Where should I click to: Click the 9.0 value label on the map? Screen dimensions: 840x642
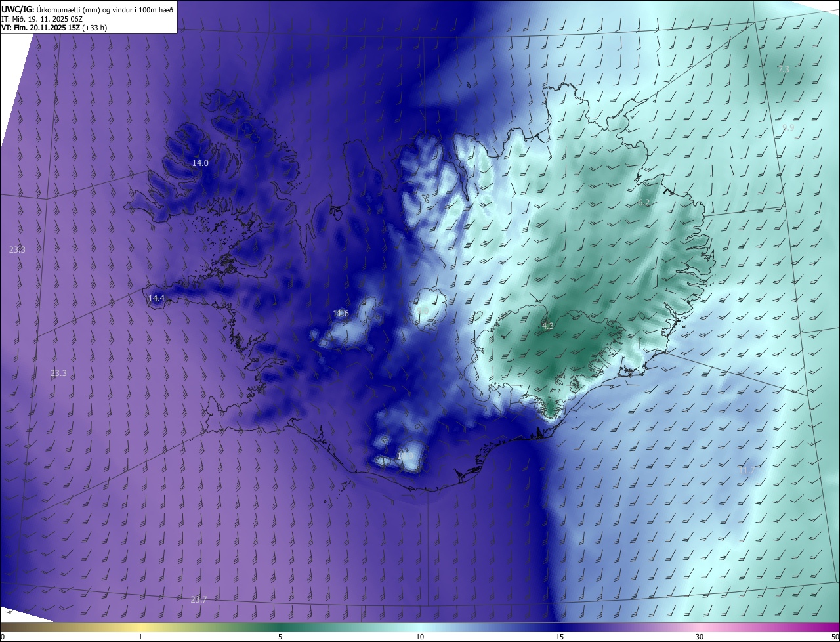click(423, 310)
